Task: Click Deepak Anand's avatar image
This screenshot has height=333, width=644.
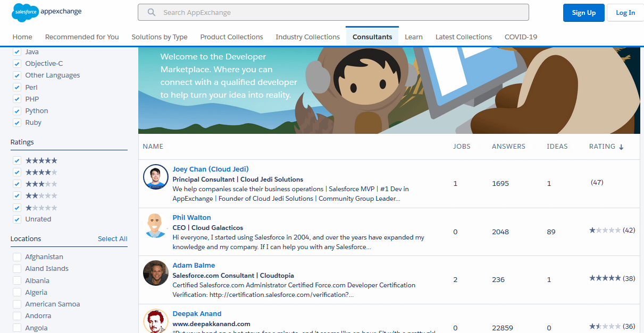Action: click(156, 321)
